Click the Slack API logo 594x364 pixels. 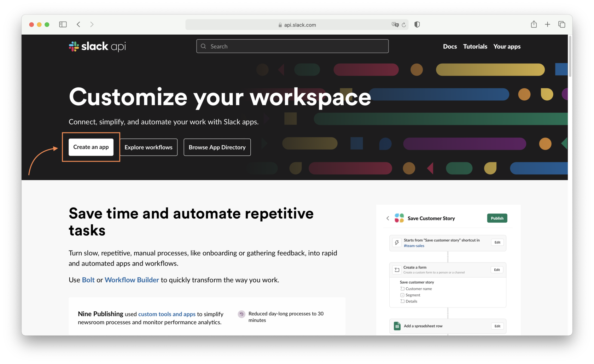pyautogui.click(x=97, y=46)
